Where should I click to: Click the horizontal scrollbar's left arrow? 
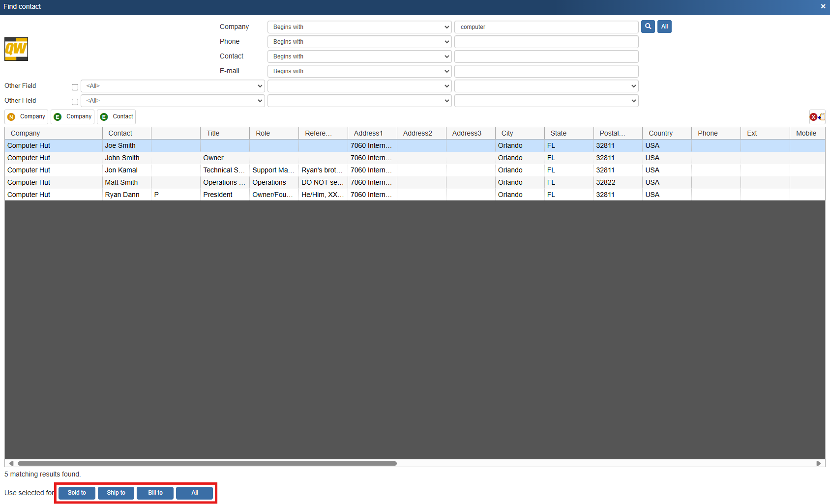tap(11, 463)
